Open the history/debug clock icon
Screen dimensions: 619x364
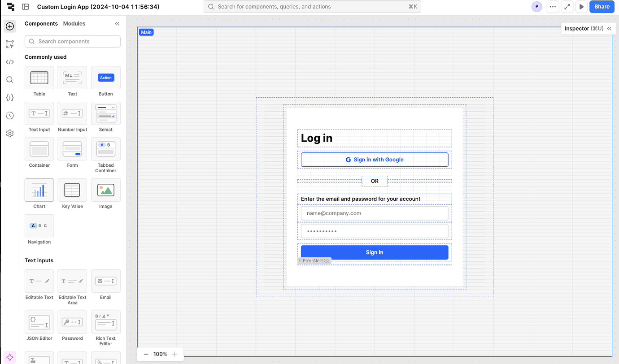click(9, 115)
